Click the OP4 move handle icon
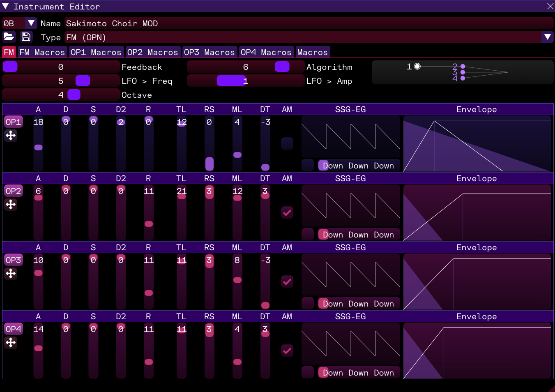The height and width of the screenshot is (392, 555). 11,343
